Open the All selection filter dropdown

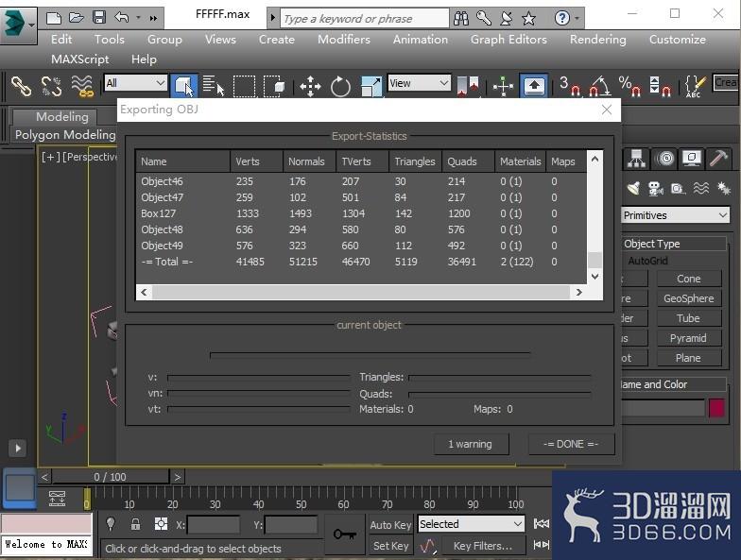coord(136,83)
